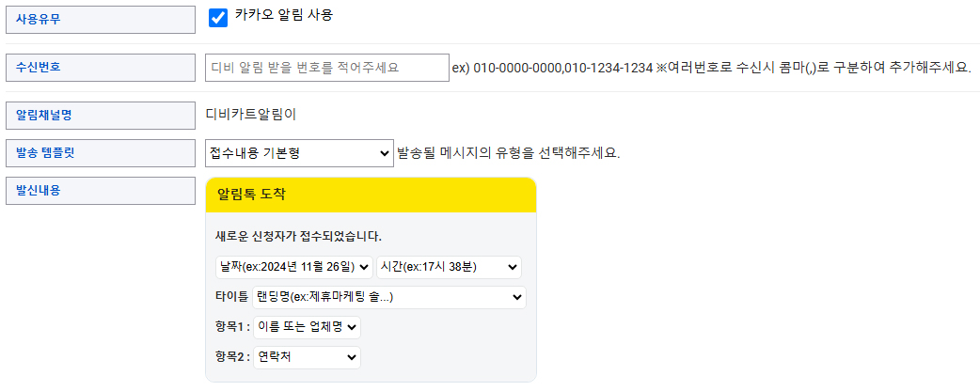The height and width of the screenshot is (391, 980).
Task: Click the 카카오 알림 사용 checkbox label text
Action: [x=283, y=15]
